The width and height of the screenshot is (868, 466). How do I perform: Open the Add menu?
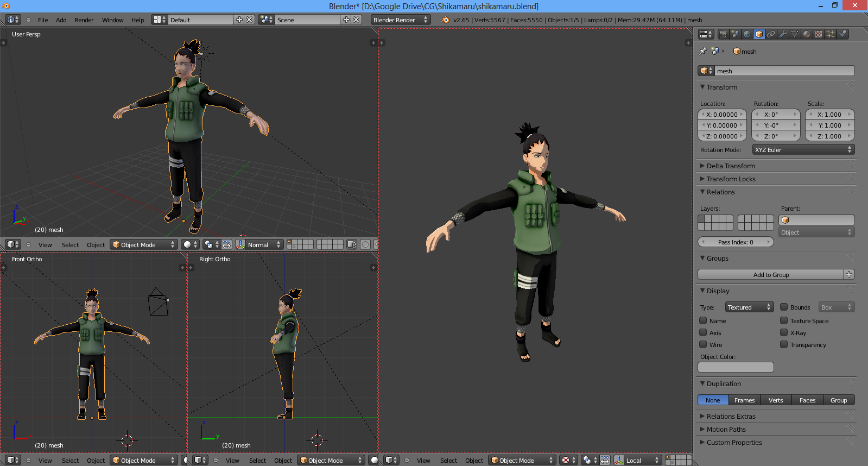point(61,20)
